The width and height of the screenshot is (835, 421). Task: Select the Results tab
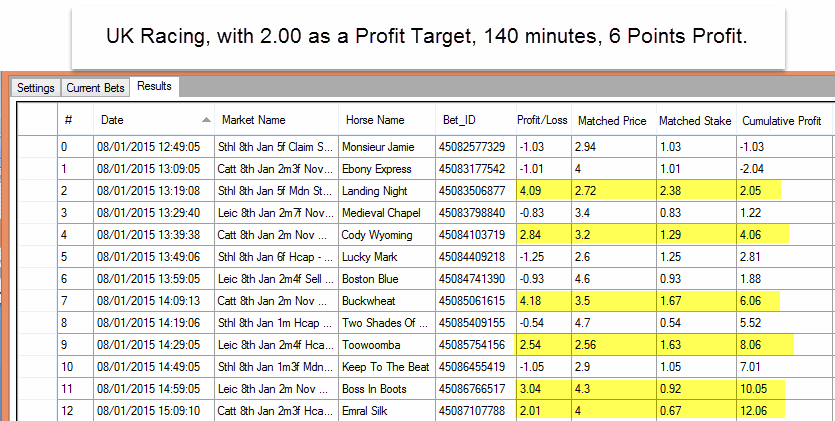(155, 87)
